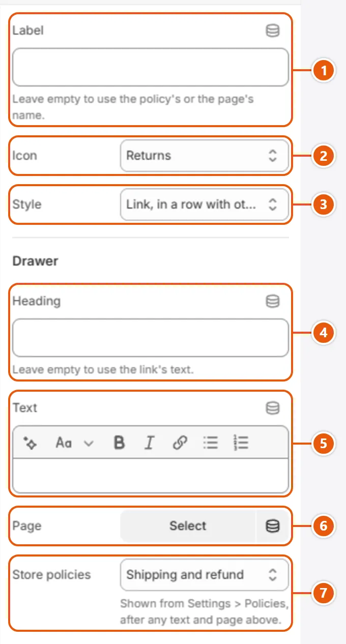Apply bulleted list in Text editor
This screenshot has width=346, height=644.
click(x=210, y=443)
